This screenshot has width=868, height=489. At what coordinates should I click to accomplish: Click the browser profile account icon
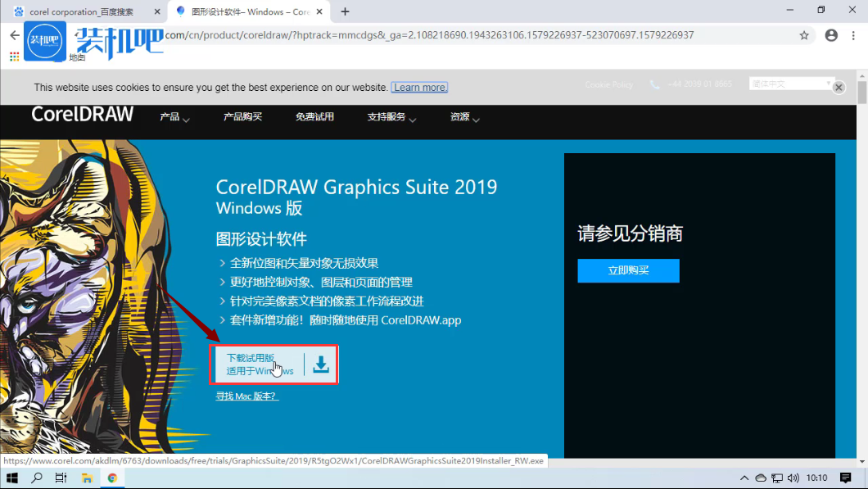click(831, 35)
